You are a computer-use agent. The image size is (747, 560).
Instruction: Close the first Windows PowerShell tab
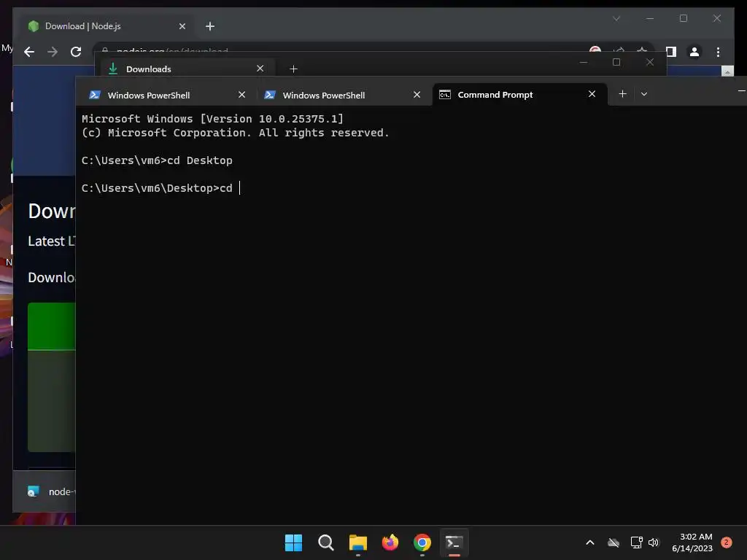pos(242,95)
